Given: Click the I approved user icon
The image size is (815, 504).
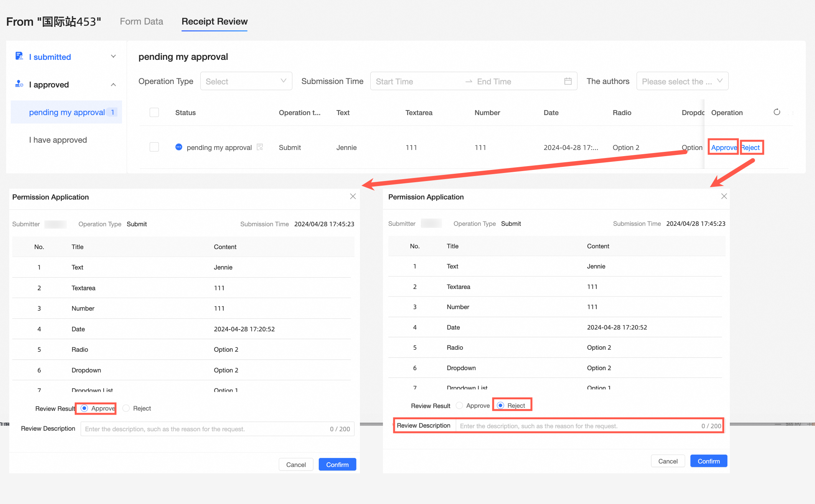Looking at the screenshot, I should click(x=19, y=84).
